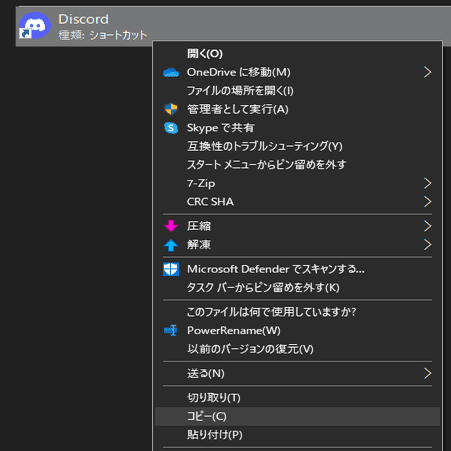This screenshot has height=451, width=451.
Task: Choose 切り取り(T) from the menu
Action: point(297,398)
